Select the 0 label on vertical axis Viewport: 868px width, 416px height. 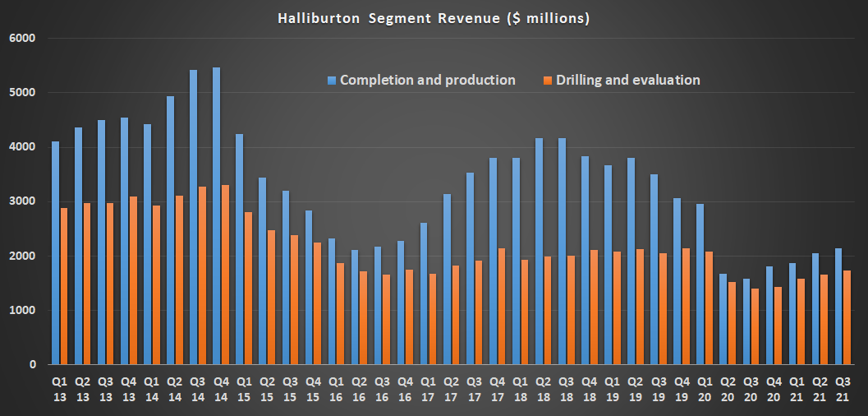coord(34,364)
